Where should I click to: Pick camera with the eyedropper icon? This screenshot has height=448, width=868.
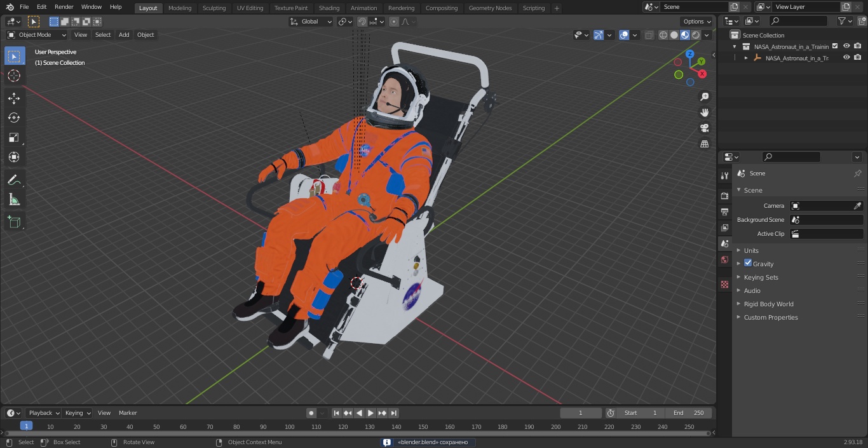(x=857, y=206)
